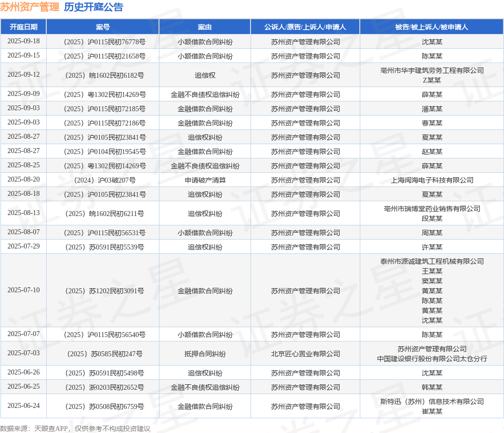Select case number (2024)沪03破207号
This screenshot has height=433, width=504.
(x=104, y=180)
